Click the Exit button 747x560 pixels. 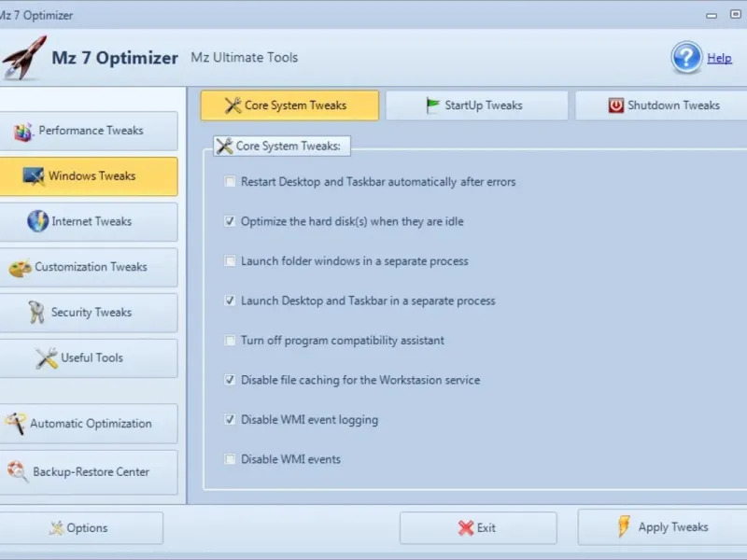[478, 527]
